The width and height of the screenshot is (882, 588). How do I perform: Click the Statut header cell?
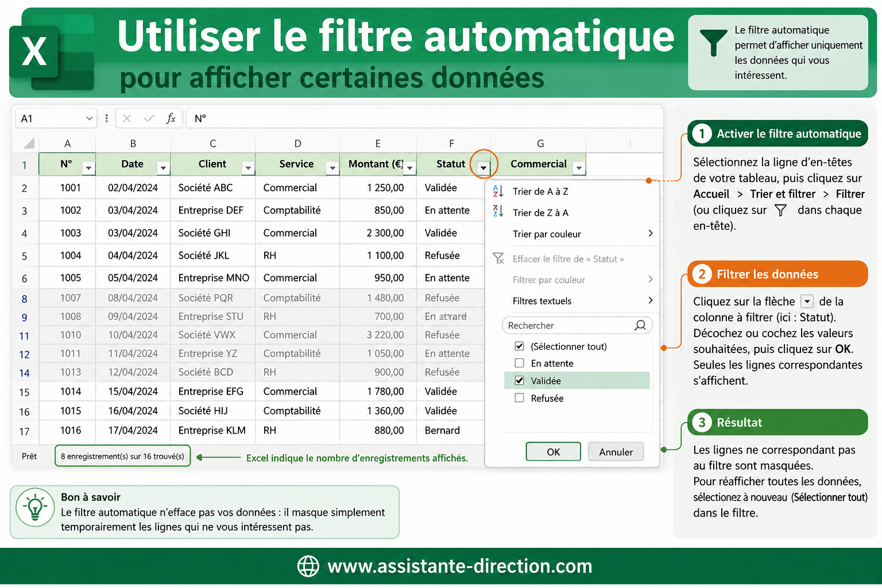tap(451, 164)
